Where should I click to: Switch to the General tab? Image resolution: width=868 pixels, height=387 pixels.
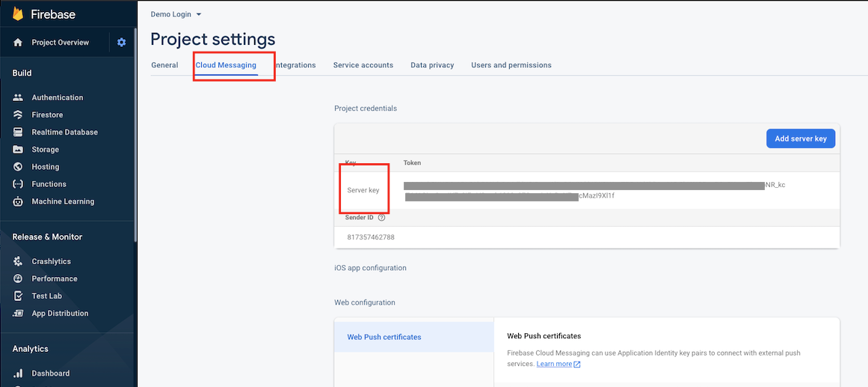tap(164, 65)
